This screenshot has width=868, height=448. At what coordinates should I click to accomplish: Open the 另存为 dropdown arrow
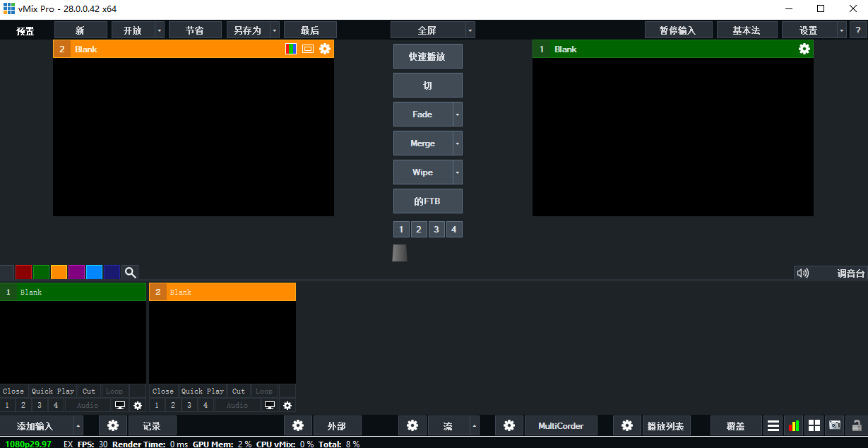pyautogui.click(x=274, y=30)
